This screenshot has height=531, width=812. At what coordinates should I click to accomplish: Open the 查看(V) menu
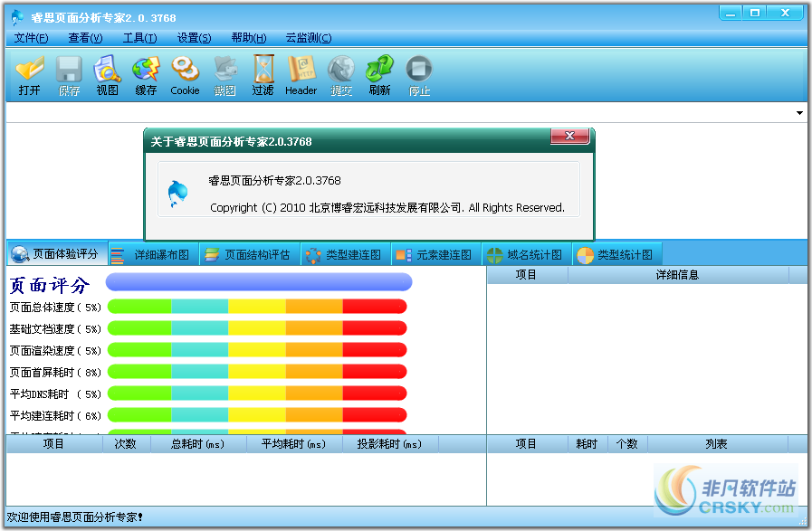[x=85, y=38]
